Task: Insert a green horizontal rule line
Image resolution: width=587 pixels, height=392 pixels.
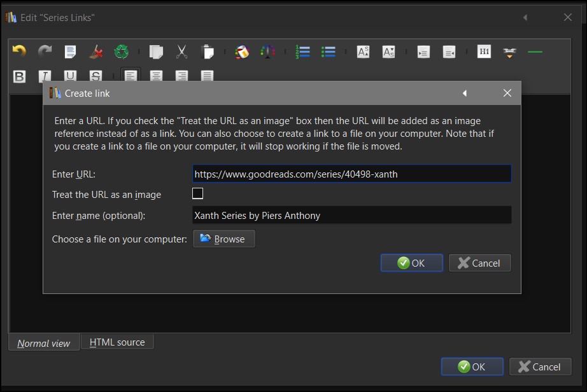Action: coord(535,52)
